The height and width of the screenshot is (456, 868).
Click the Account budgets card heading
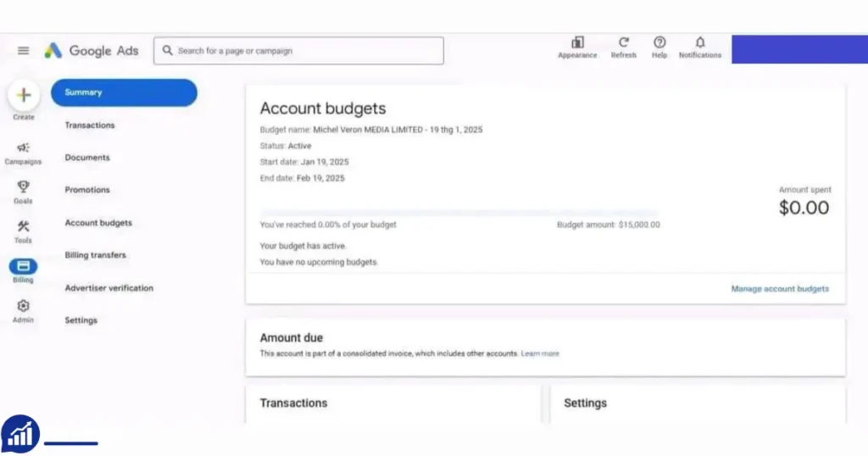(323, 108)
